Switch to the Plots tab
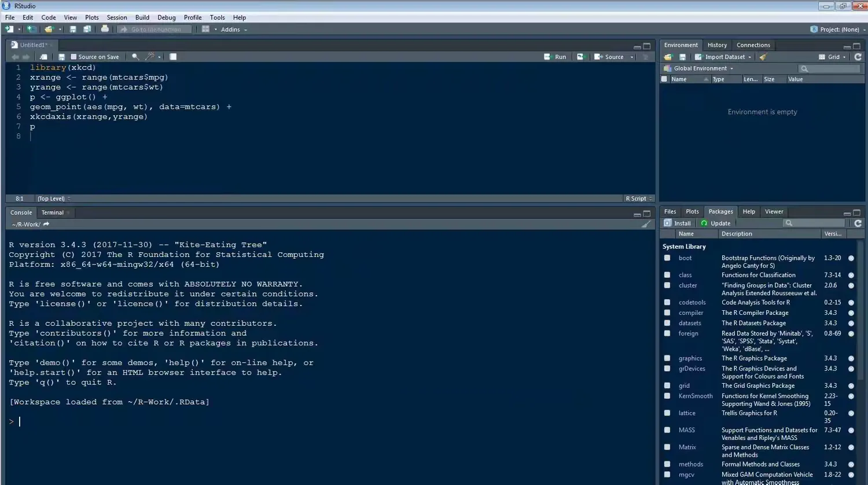The width and height of the screenshot is (868, 485). (x=692, y=211)
